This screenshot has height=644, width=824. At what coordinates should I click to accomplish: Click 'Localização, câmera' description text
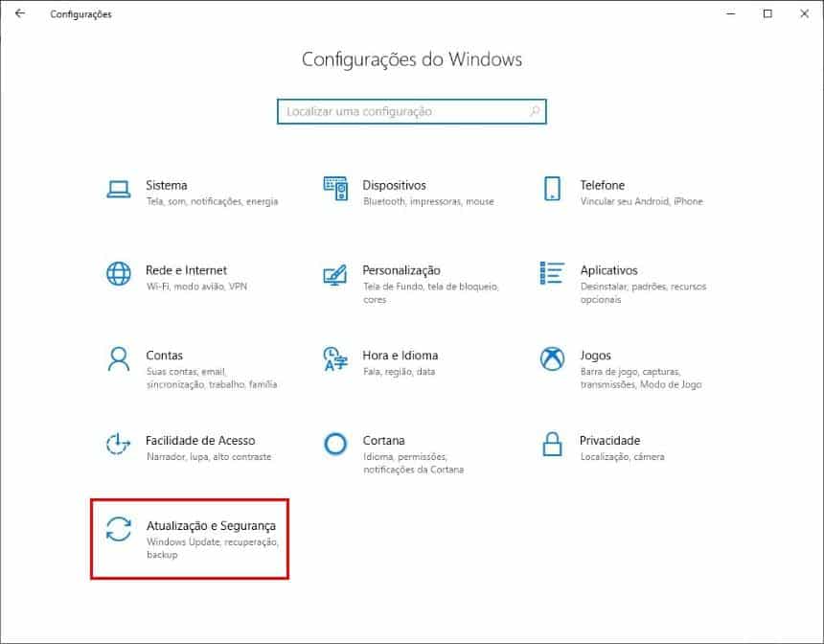click(622, 457)
